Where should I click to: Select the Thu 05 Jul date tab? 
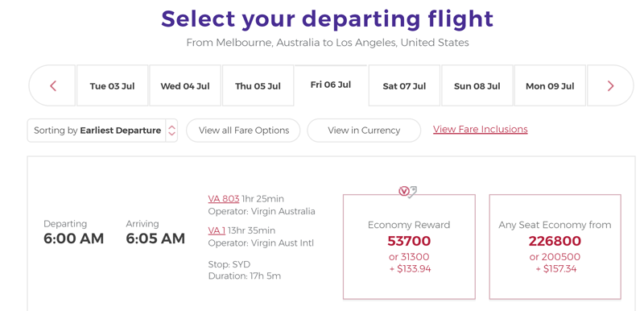pos(258,86)
